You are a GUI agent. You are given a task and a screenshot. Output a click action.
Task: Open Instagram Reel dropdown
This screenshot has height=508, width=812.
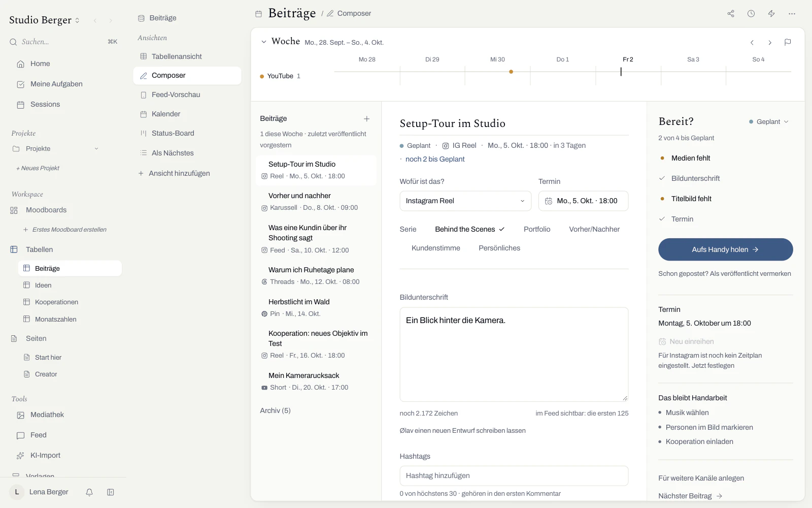[465, 201]
